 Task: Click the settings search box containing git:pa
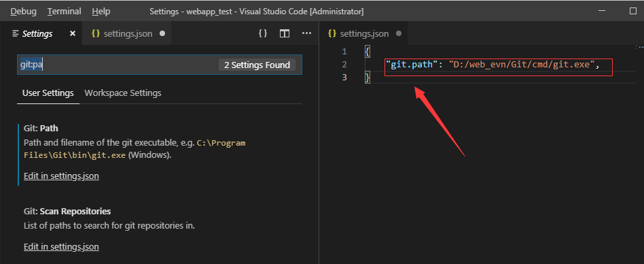[x=160, y=65]
